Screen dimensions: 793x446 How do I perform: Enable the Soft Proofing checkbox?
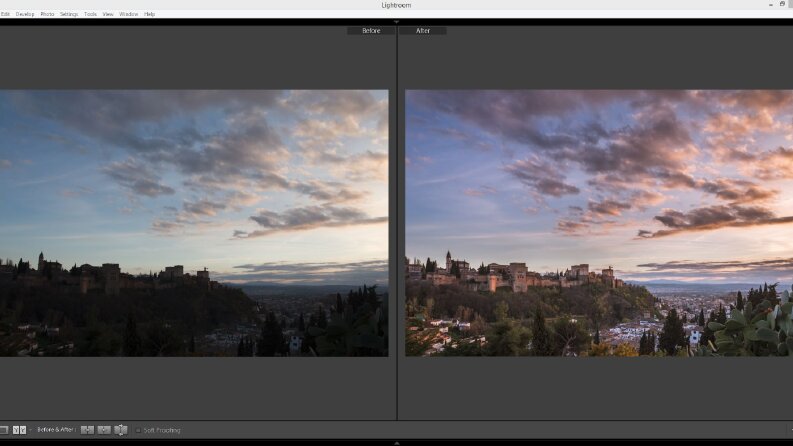click(138, 430)
